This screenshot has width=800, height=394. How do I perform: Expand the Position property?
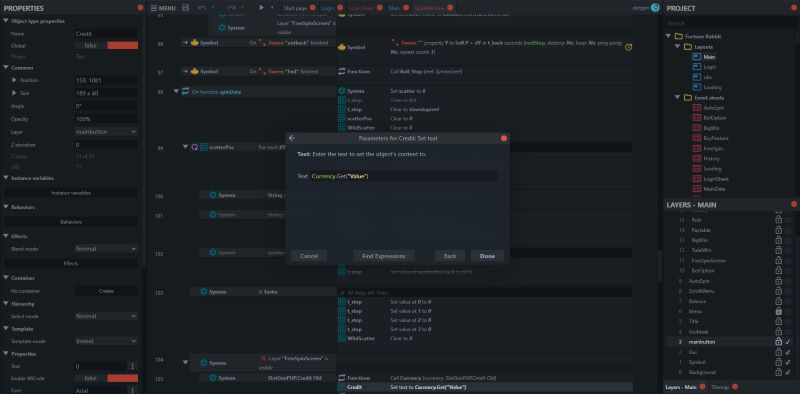click(x=14, y=80)
